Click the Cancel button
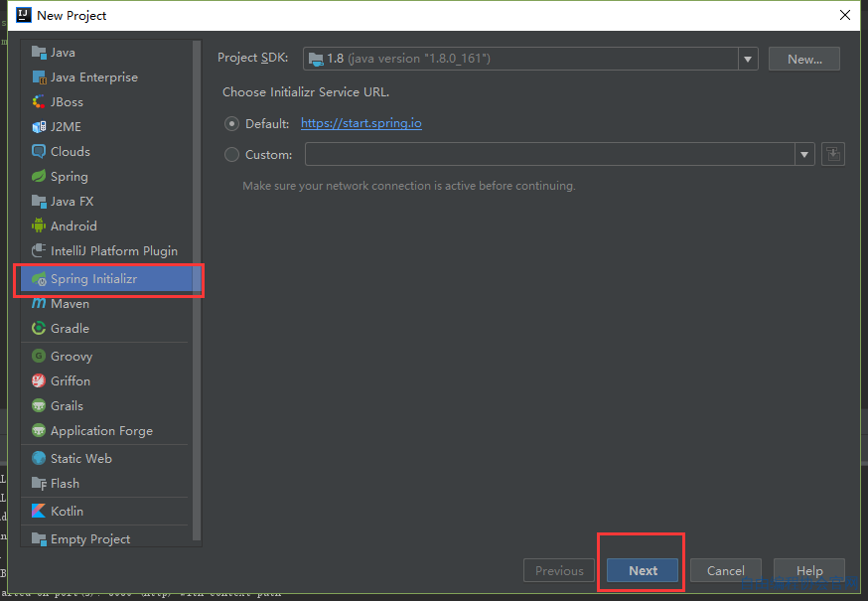The width and height of the screenshot is (868, 601). click(x=726, y=570)
